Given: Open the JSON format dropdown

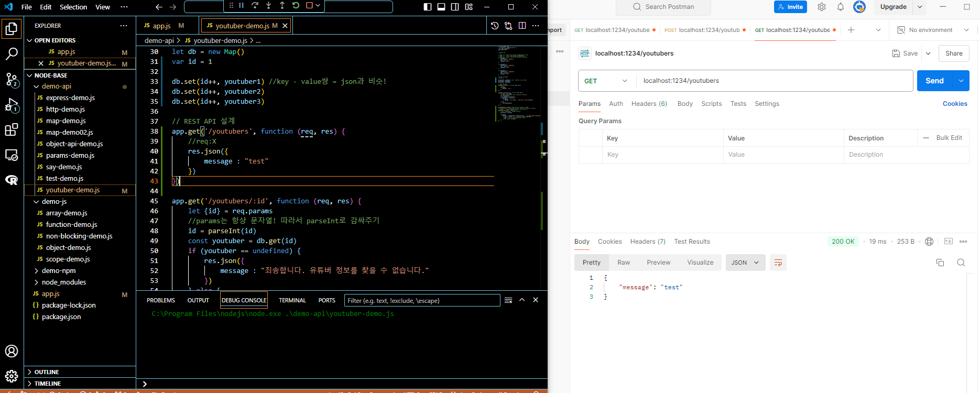Looking at the screenshot, I should click(745, 263).
